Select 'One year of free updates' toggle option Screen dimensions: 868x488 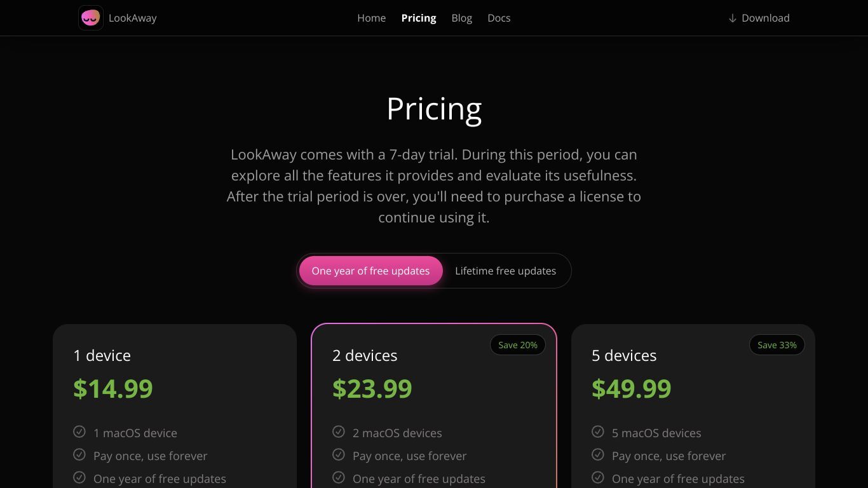(370, 271)
